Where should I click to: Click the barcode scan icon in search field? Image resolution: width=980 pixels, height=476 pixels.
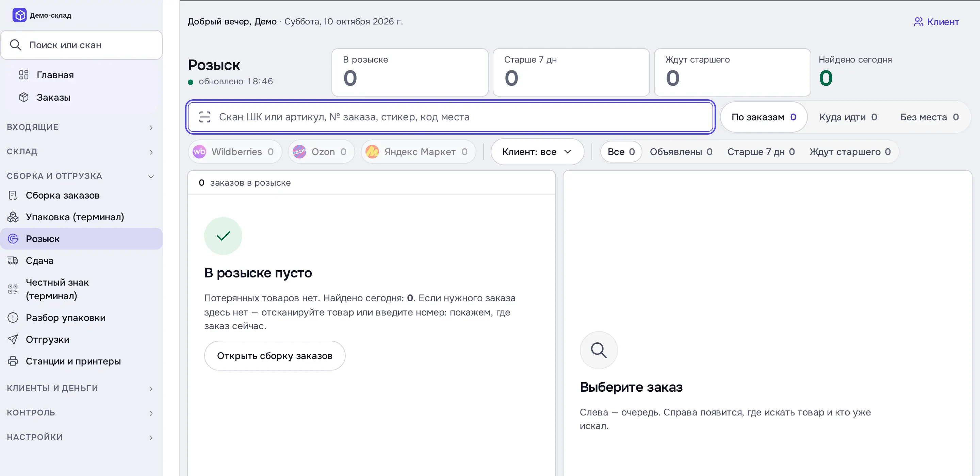point(205,117)
